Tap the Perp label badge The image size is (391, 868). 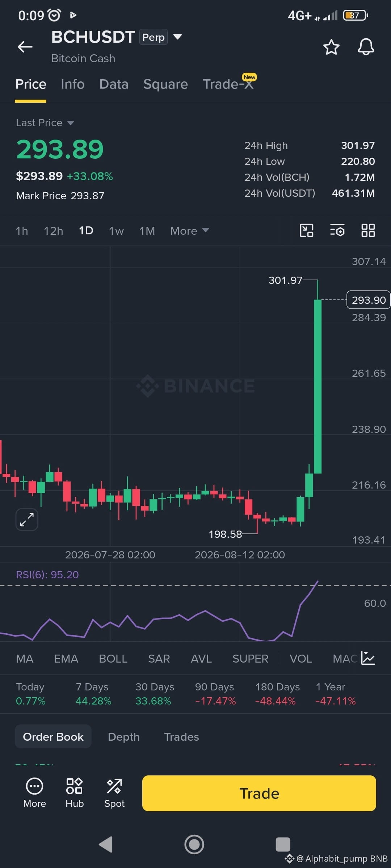tap(154, 37)
